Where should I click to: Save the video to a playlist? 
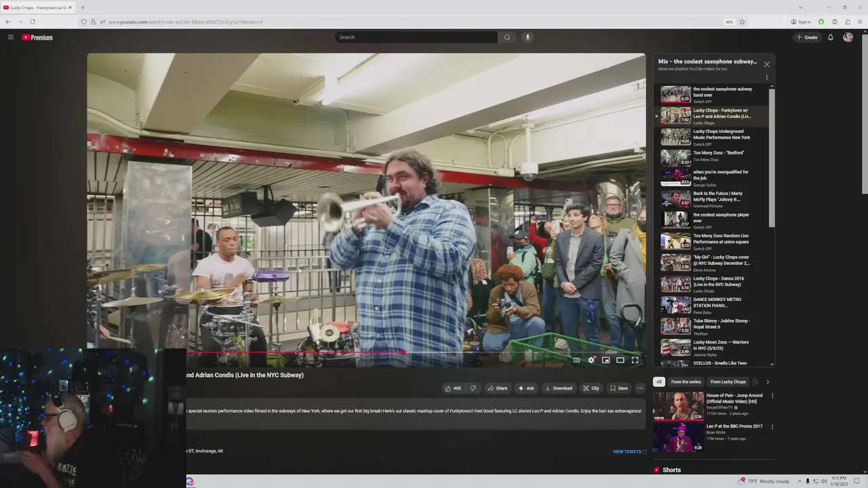pos(618,388)
